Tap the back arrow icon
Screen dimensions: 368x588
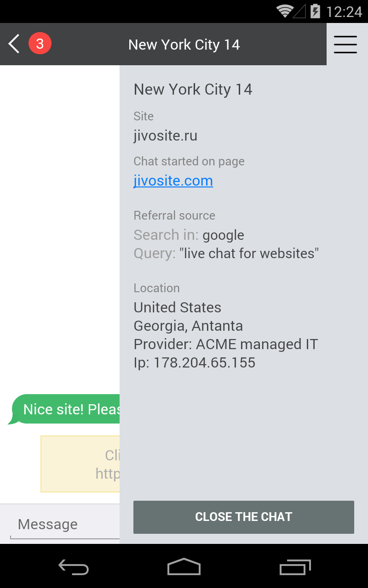point(14,44)
